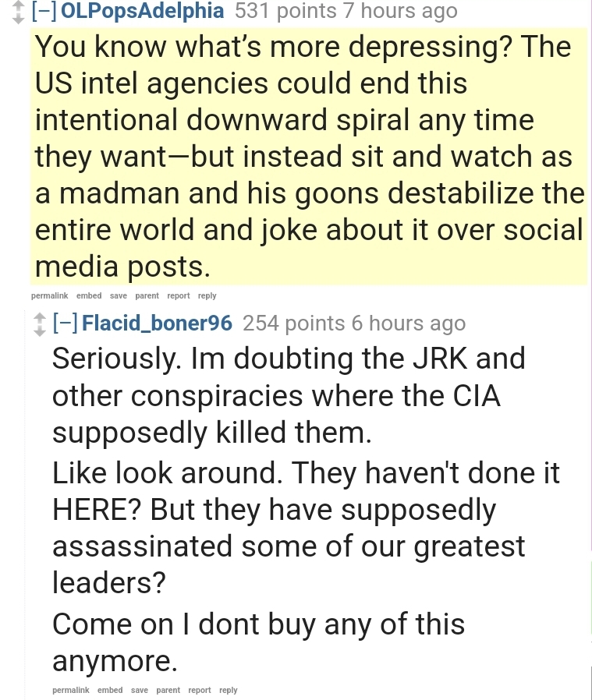This screenshot has height=700, width=592.
Task: Report Flacid_boner96's comment
Action: point(199,690)
